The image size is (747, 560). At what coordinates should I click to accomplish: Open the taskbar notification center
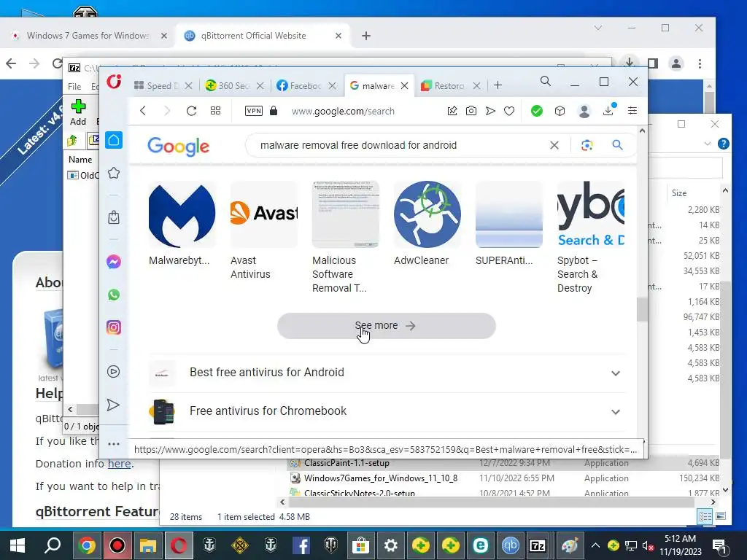720,546
